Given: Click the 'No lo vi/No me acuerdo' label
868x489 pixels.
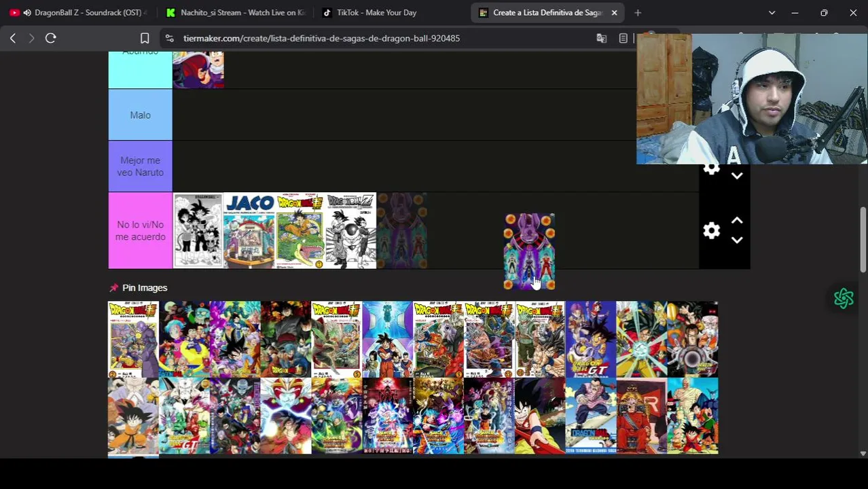Looking at the screenshot, I should click(x=140, y=231).
